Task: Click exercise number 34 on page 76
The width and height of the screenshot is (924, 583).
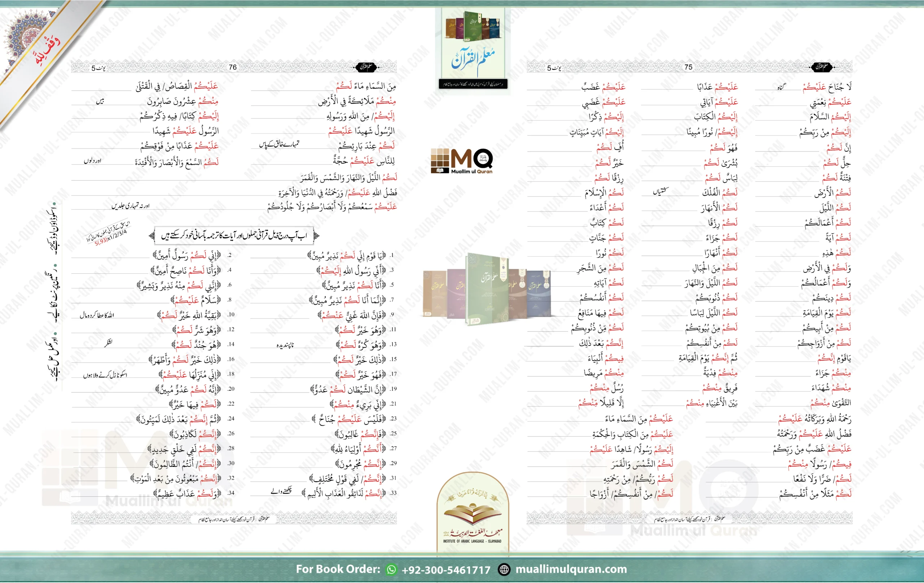Action: pyautogui.click(x=230, y=493)
